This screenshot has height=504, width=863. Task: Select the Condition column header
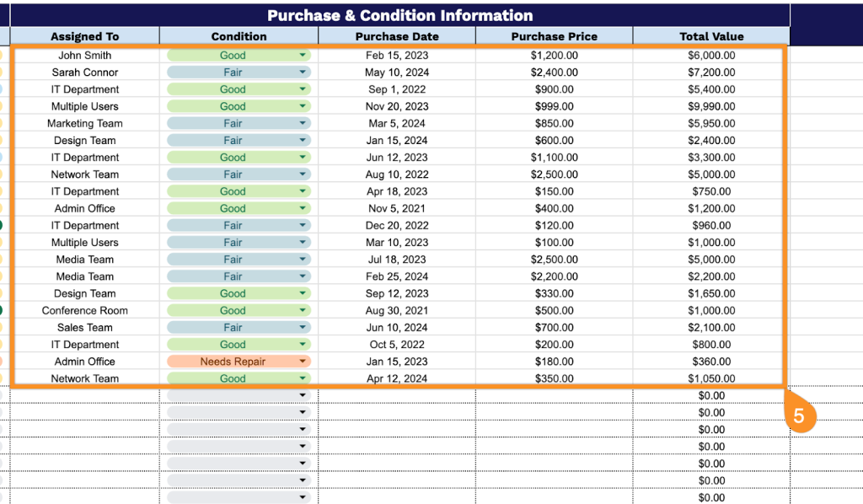(x=239, y=36)
